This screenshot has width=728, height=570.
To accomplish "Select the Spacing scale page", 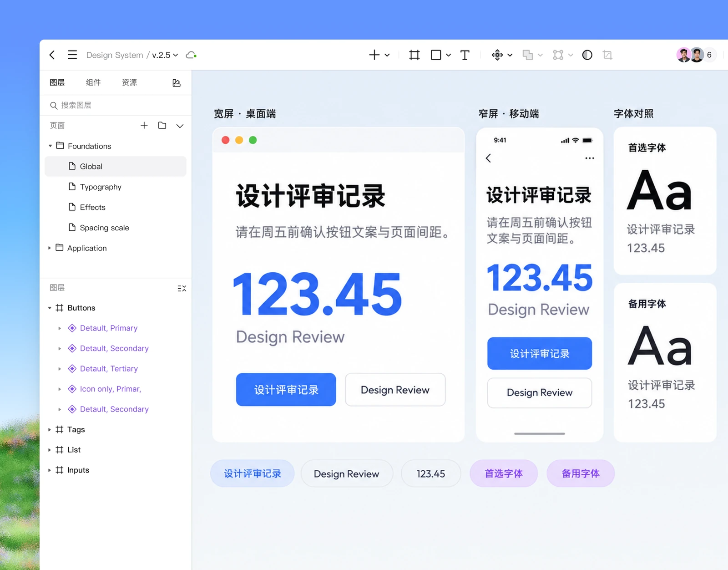I will [x=116, y=228].
